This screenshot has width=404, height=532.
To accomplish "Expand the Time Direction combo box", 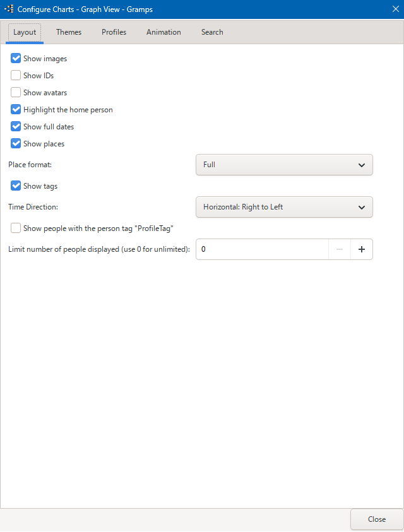I will coord(284,207).
